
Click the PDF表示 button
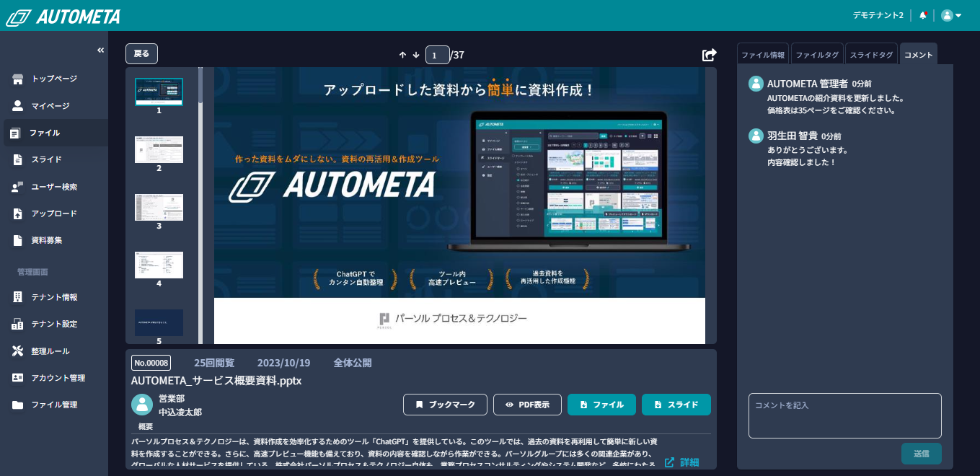(527, 405)
